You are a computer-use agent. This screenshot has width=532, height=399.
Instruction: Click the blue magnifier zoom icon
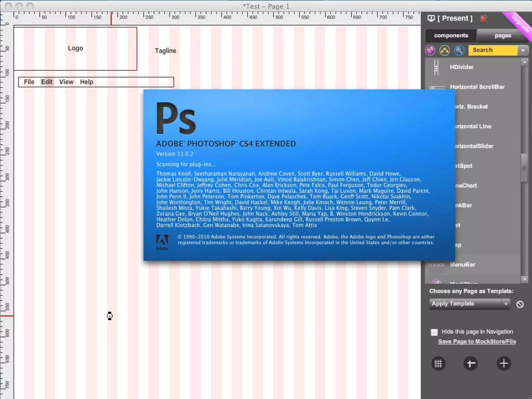pyautogui.click(x=459, y=50)
